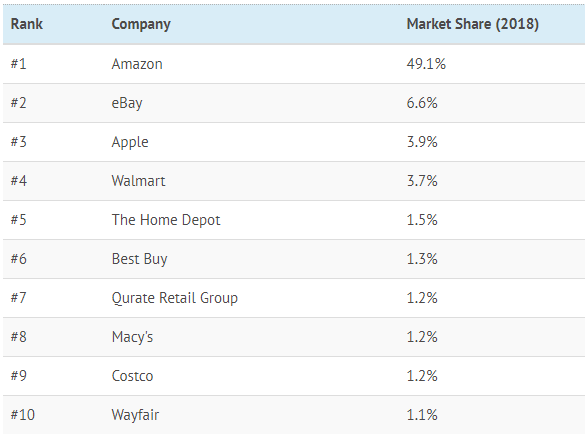This screenshot has height=439, width=585.
Task: Select the eBay company cell
Action: (127, 103)
